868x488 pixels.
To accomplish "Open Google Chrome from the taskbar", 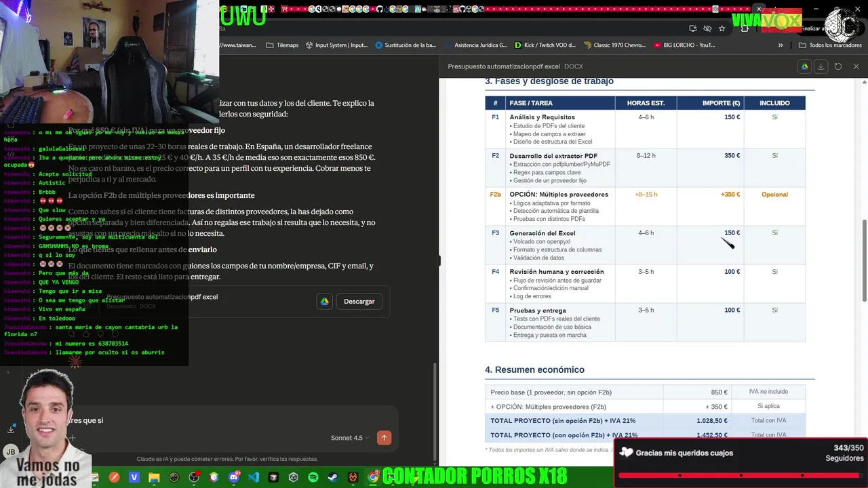I will coord(373,478).
